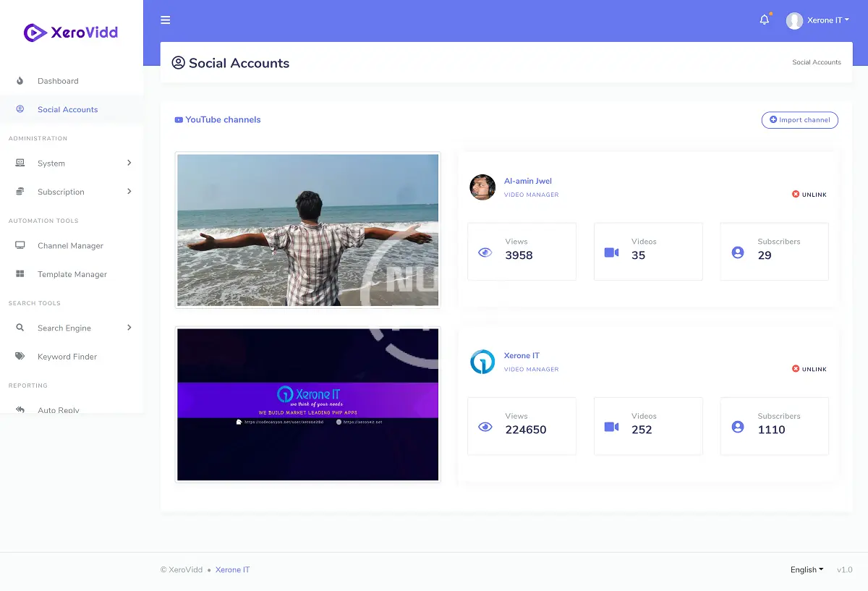868x591 pixels.
Task: Expand the System submenu chevron
Action: click(x=129, y=163)
